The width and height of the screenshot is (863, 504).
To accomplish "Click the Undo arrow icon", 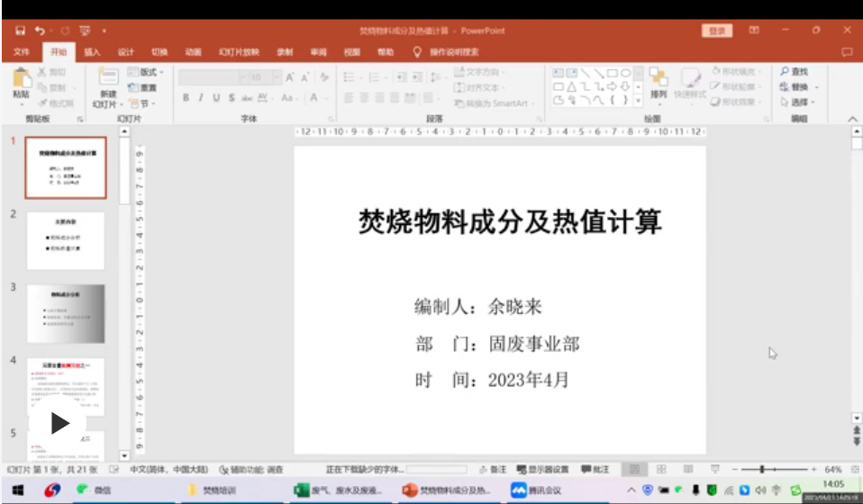I will point(40,31).
